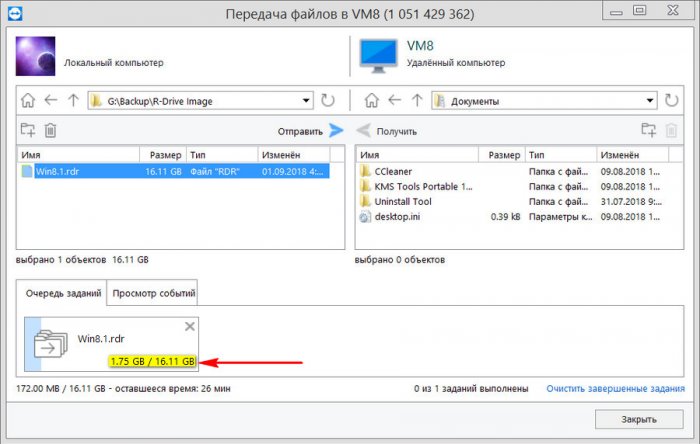Create new folder on remote VM8
The image size is (700, 444).
(x=648, y=130)
